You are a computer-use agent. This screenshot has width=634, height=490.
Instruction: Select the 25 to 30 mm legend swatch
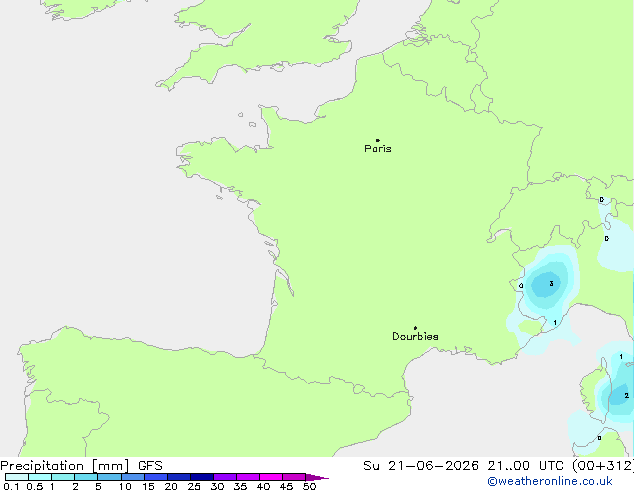click(202, 477)
